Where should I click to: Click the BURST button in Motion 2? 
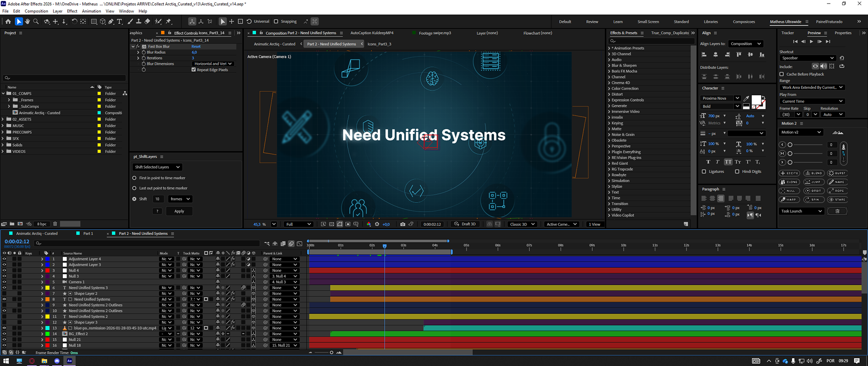pyautogui.click(x=838, y=173)
